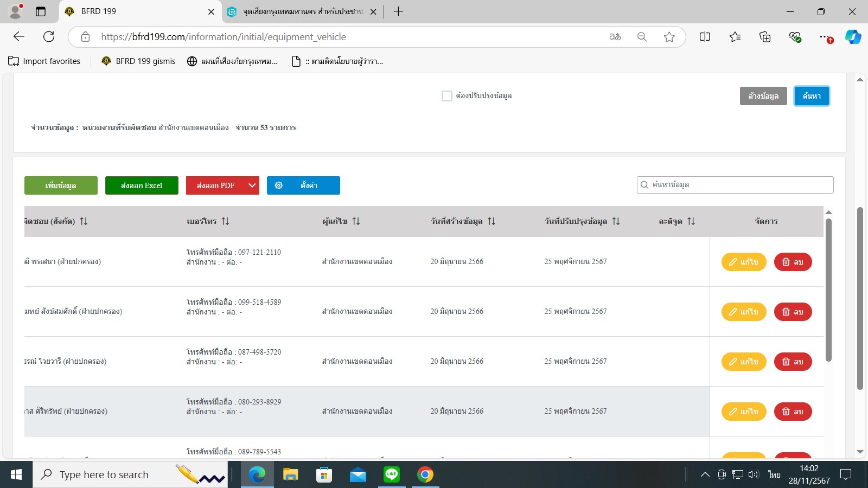The image size is (868, 488).
Task: Click the settings gear button ตั้งค่า
Action: click(x=303, y=185)
